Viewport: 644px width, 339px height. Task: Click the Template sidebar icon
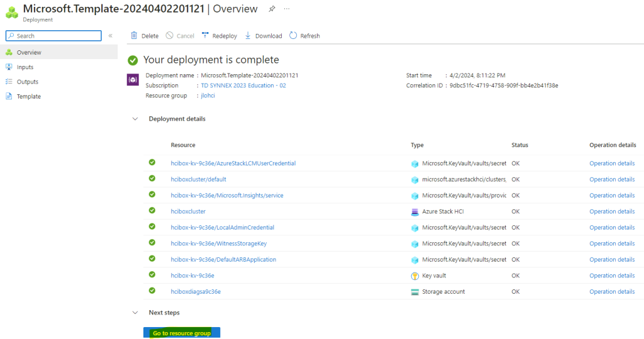click(9, 96)
